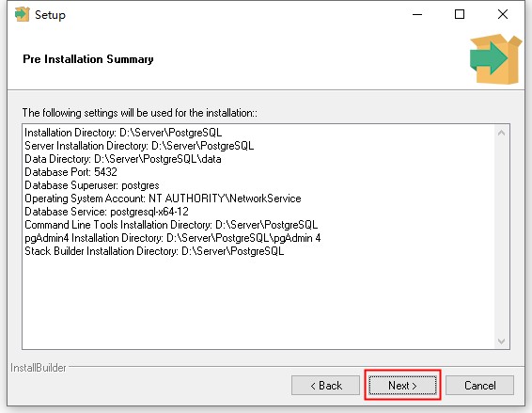
Task: Click the Installation Directory line
Action: click(x=123, y=133)
